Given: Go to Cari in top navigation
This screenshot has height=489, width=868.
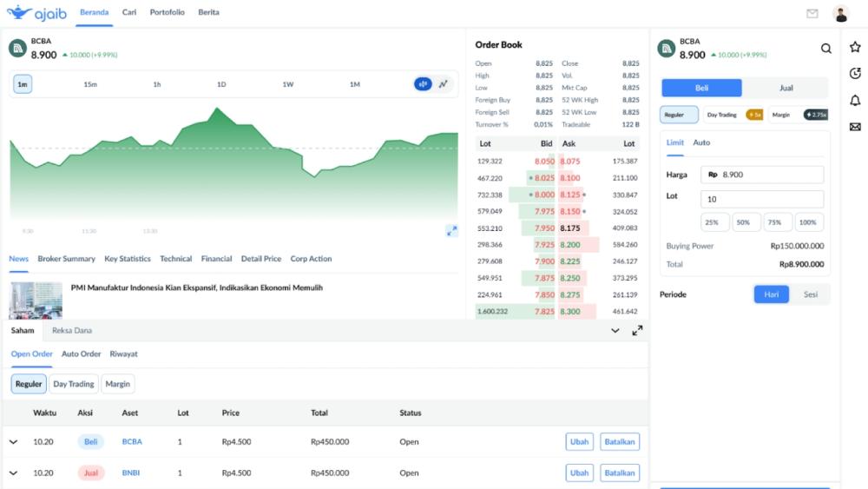Looking at the screenshot, I should [x=129, y=12].
